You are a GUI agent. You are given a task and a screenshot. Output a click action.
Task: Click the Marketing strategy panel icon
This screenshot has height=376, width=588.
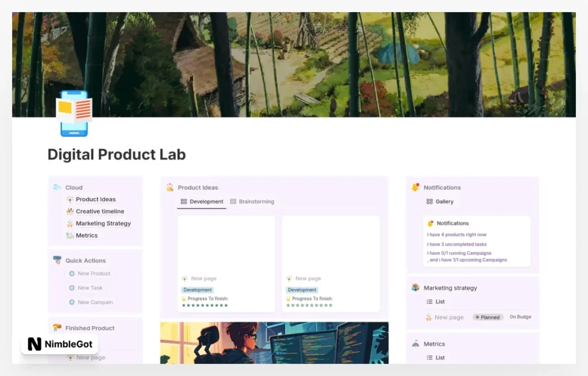(x=416, y=288)
